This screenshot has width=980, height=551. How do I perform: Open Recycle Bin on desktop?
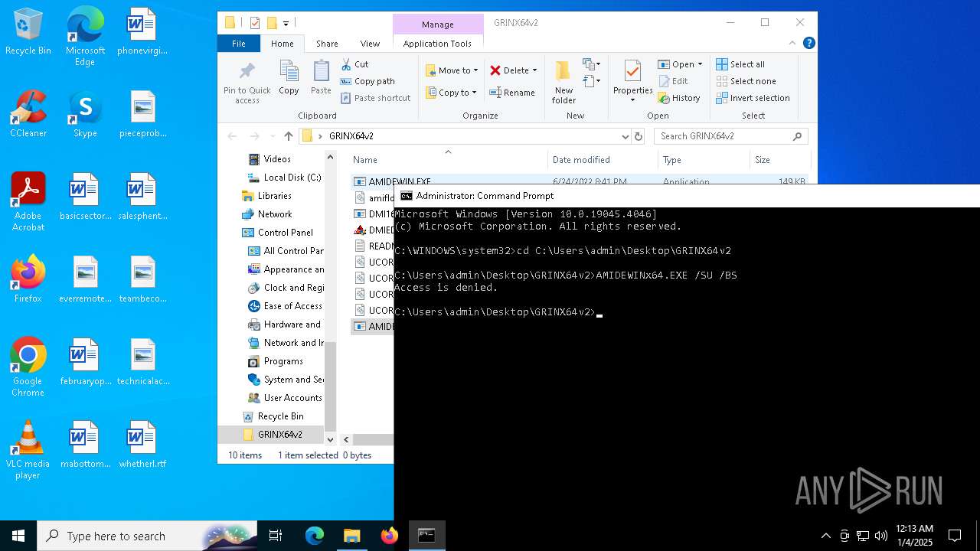tap(28, 32)
